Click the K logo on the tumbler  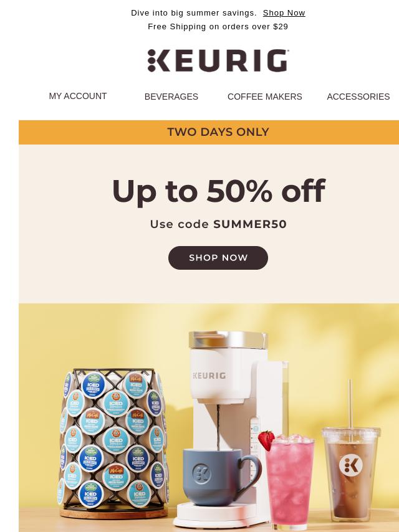point(351,465)
